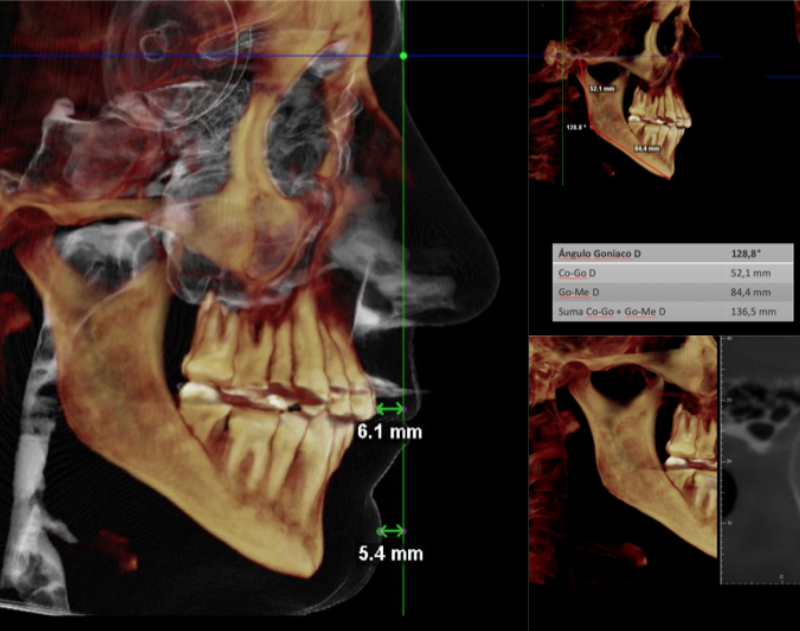Select the 6.1 mm measurement label

click(x=390, y=433)
